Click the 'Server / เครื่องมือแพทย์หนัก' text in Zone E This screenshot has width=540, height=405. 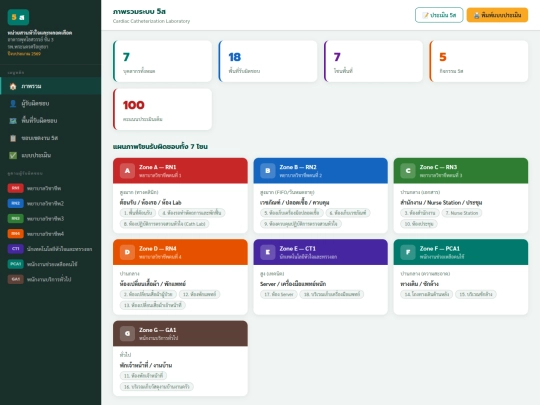coord(293,284)
